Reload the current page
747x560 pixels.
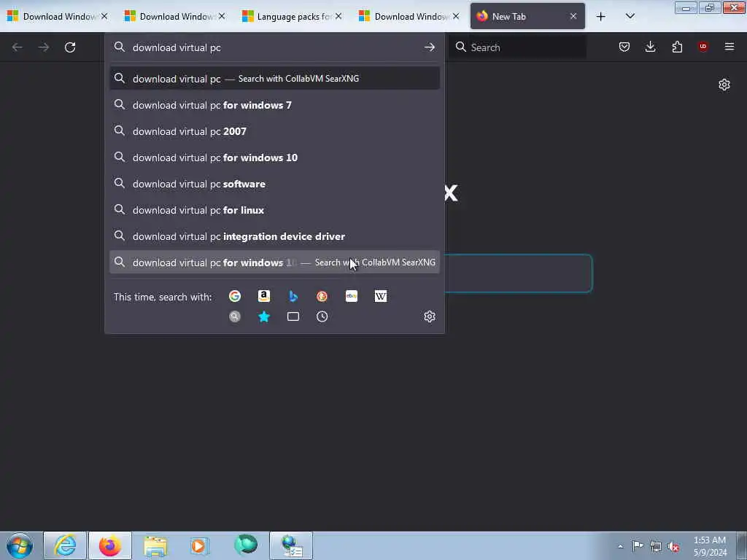tap(70, 47)
